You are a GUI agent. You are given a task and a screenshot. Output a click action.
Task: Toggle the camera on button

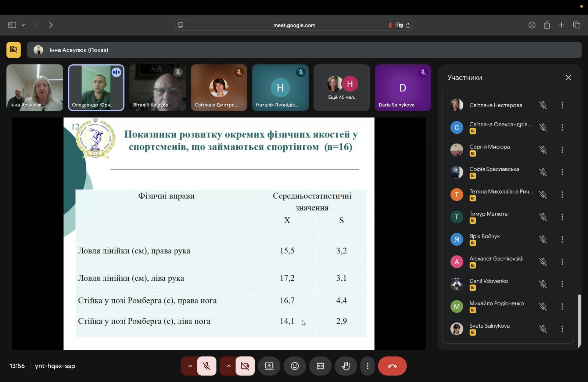tap(245, 366)
